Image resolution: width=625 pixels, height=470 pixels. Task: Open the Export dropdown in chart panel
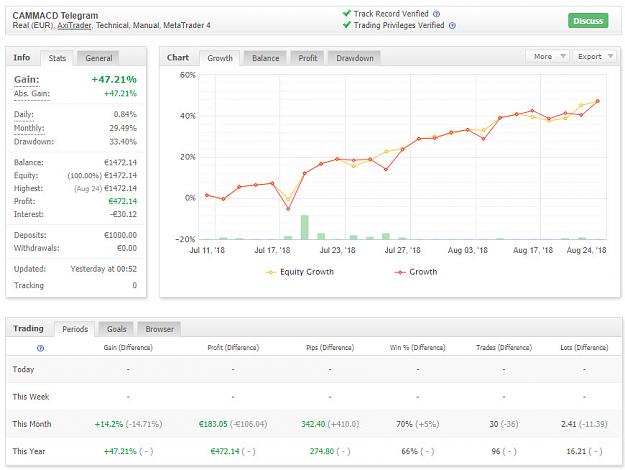click(x=595, y=57)
